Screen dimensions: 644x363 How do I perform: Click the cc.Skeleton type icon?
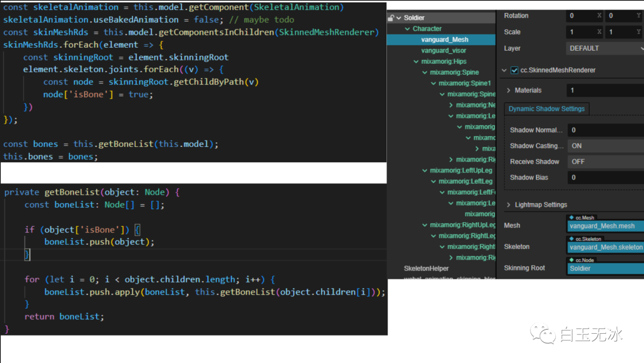(x=571, y=239)
